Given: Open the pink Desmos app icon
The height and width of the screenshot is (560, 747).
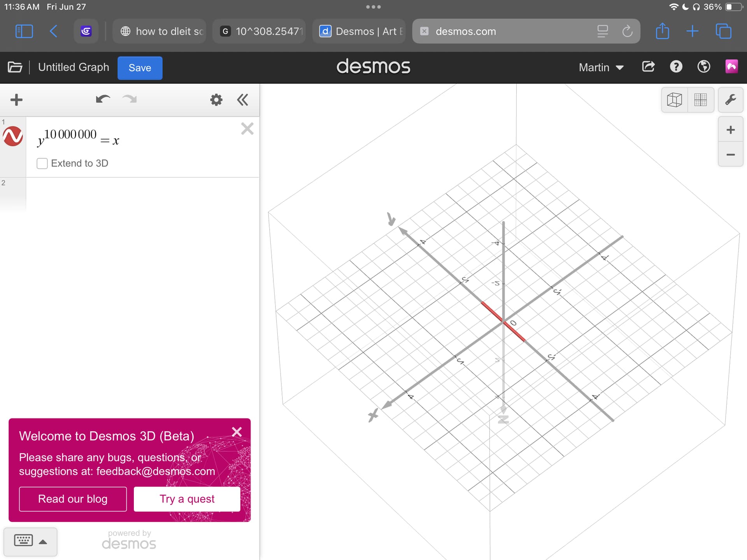Looking at the screenshot, I should point(731,66).
